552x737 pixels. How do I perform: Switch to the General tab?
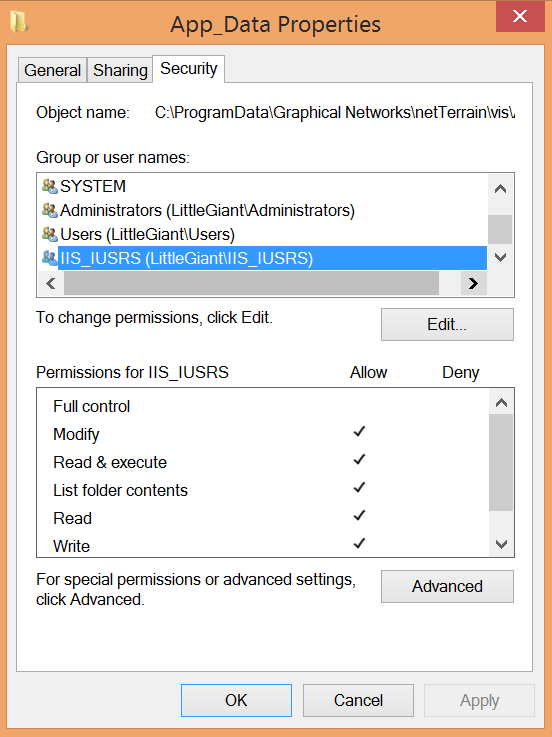(53, 70)
